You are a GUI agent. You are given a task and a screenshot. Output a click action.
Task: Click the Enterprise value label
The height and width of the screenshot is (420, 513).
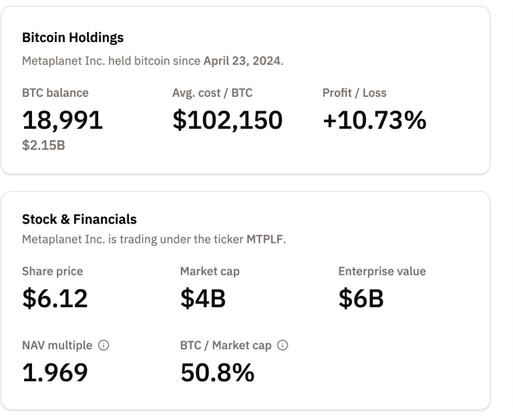382,271
